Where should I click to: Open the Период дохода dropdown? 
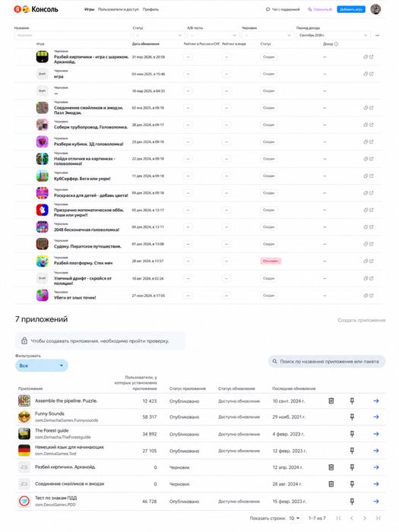pyautogui.click(x=333, y=35)
